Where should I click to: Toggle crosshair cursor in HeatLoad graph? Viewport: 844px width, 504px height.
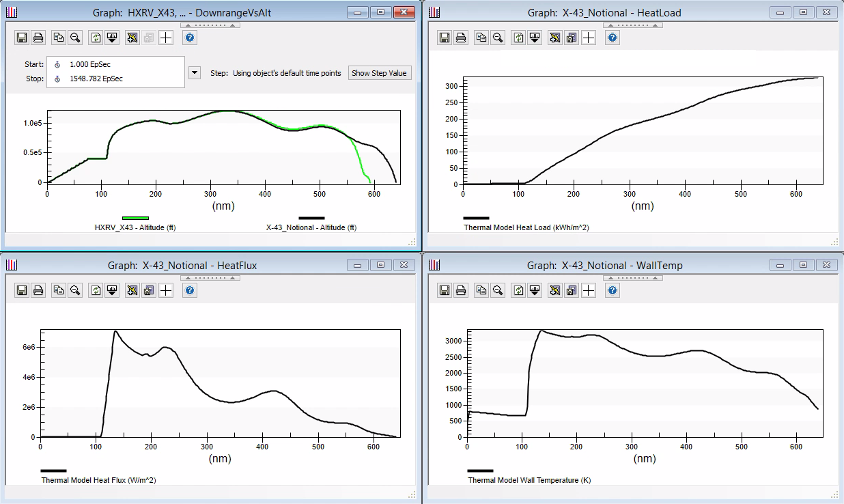(589, 38)
